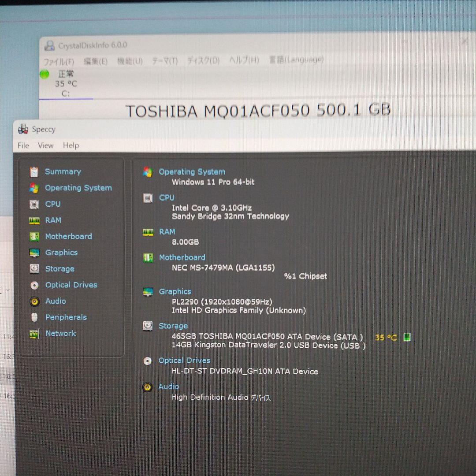Click the RAM memory icon in sidebar
The height and width of the screenshot is (476, 476).
coord(35,220)
